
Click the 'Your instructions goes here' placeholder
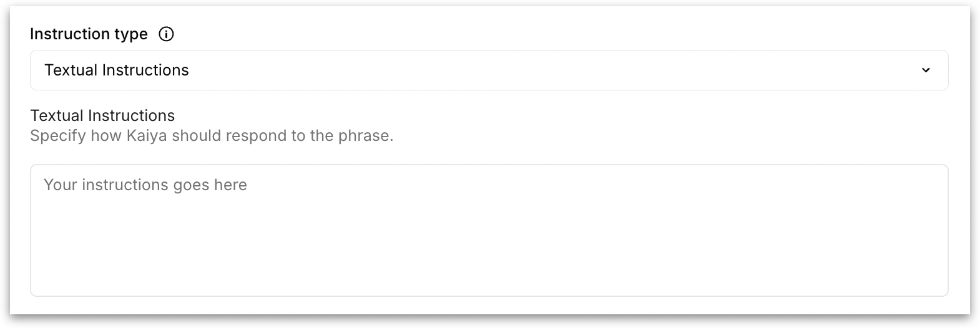(145, 185)
